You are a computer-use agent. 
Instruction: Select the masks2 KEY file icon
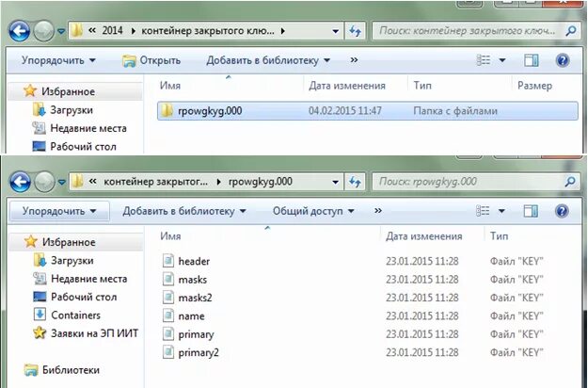point(168,298)
